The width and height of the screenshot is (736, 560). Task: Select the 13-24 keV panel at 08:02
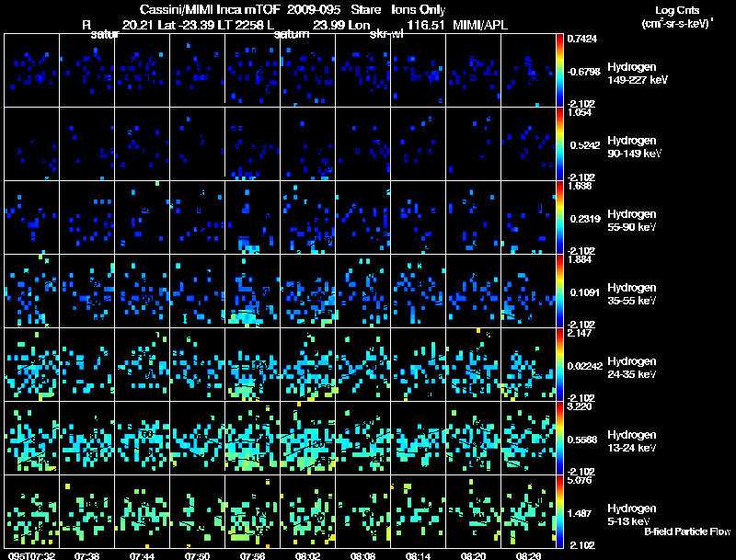coord(306,438)
